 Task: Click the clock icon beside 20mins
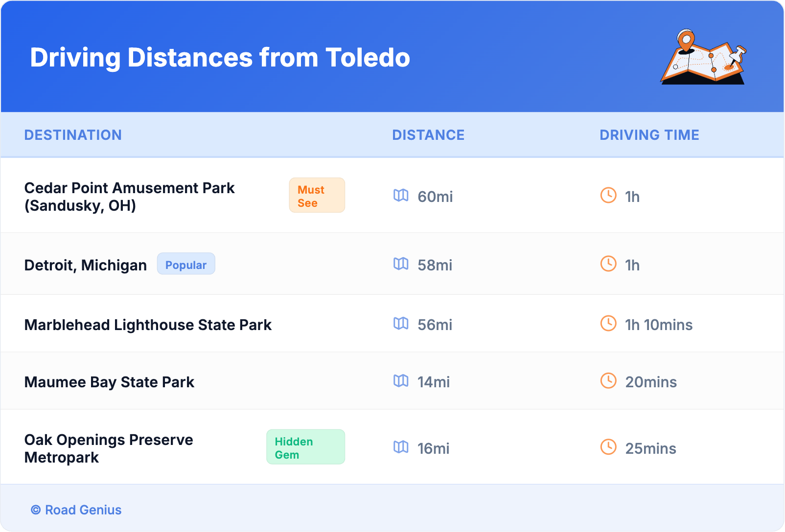608,381
